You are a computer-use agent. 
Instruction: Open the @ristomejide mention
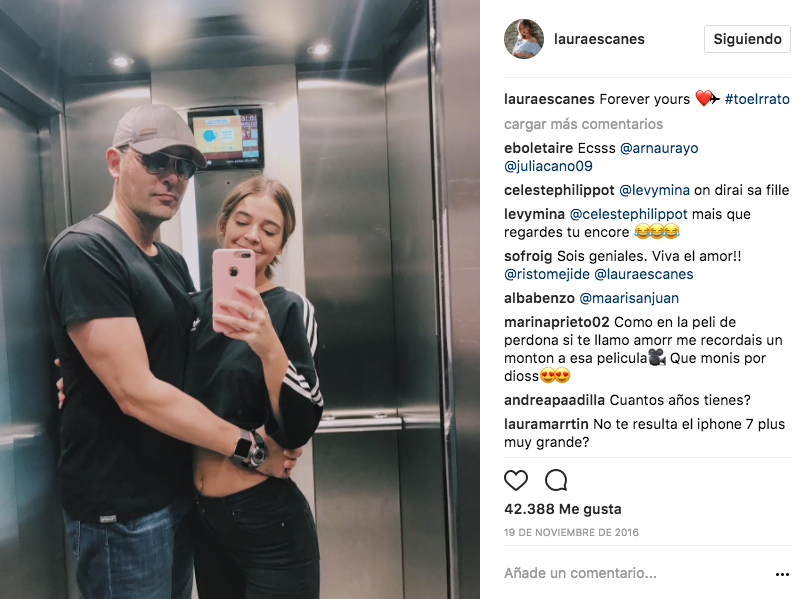pyautogui.click(x=546, y=274)
